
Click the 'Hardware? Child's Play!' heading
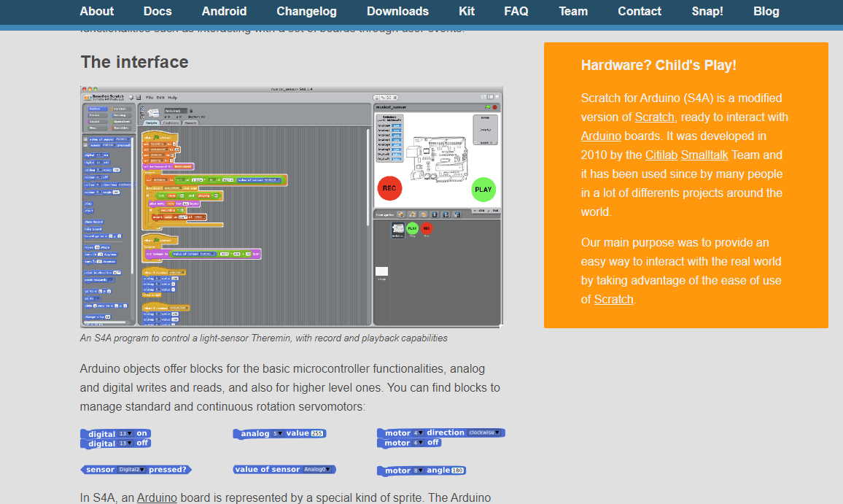659,65
